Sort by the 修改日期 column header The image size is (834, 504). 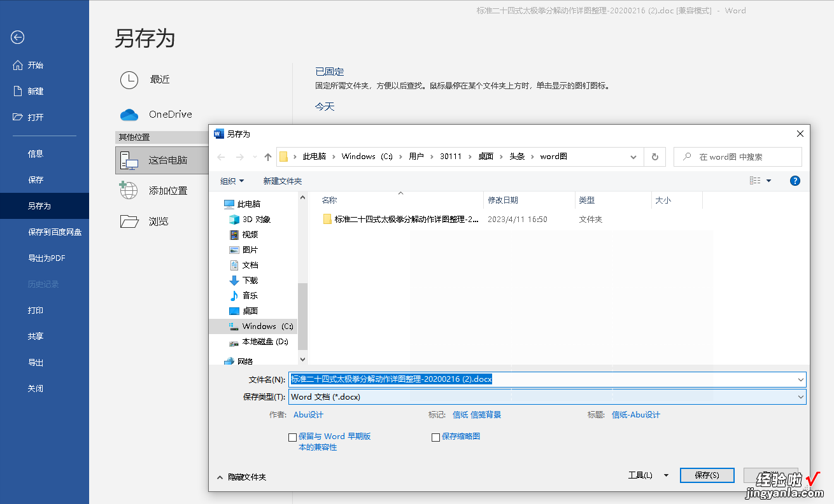(503, 200)
